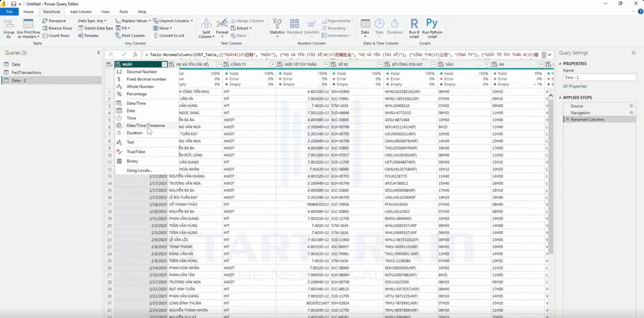Open settings gear for Navigation step
This screenshot has width=644, height=318.
(x=631, y=112)
